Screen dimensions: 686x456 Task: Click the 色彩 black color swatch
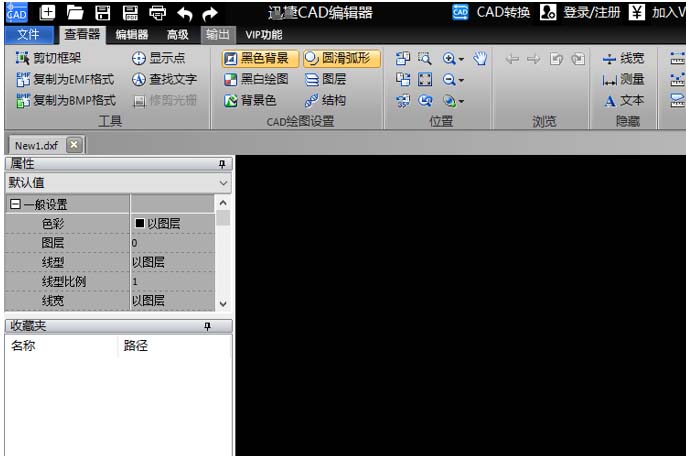pyautogui.click(x=140, y=223)
